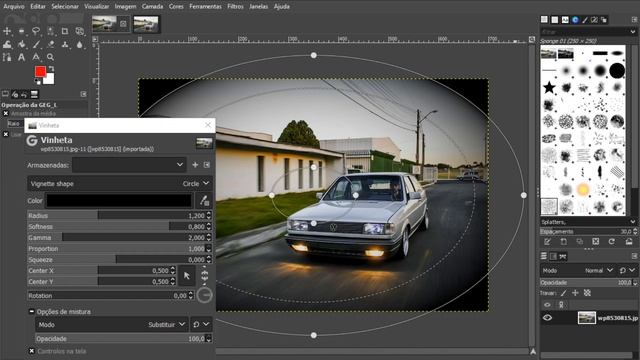The height and width of the screenshot is (360, 640).
Task: Select the Smudge drop tool
Action: [x=80, y=44]
